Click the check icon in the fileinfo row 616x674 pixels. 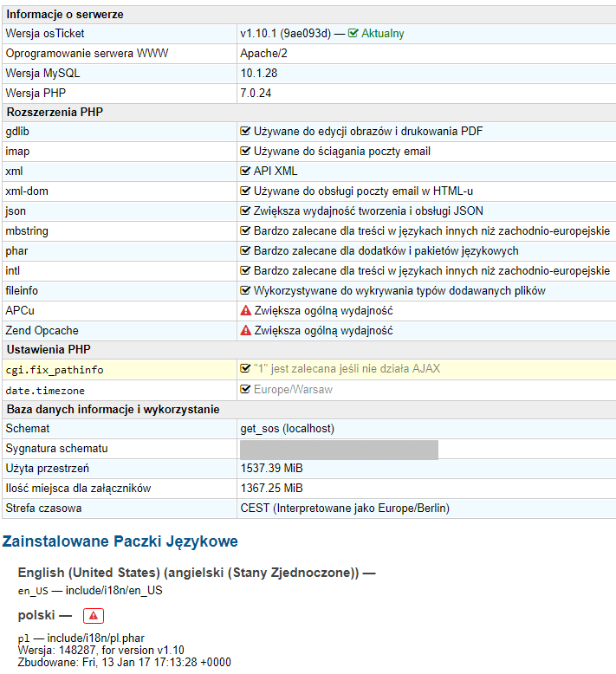[245, 290]
